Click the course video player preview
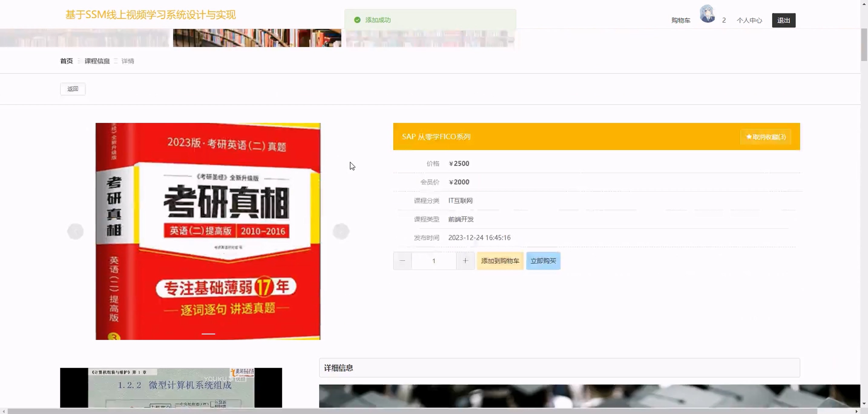 (x=171, y=388)
